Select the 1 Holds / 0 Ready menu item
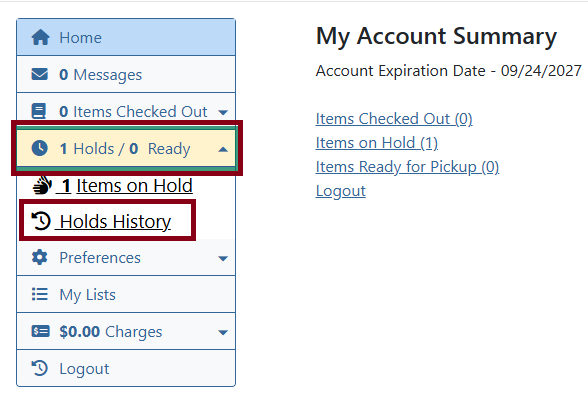This screenshot has height=399, width=588. (x=126, y=148)
